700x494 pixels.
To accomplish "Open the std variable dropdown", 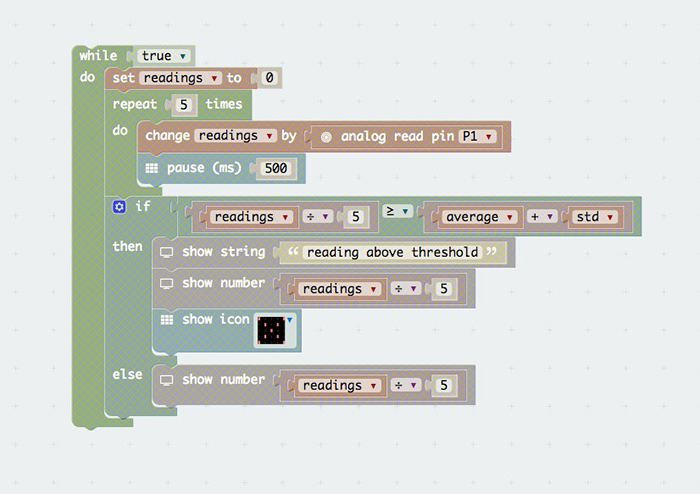I will click(595, 217).
